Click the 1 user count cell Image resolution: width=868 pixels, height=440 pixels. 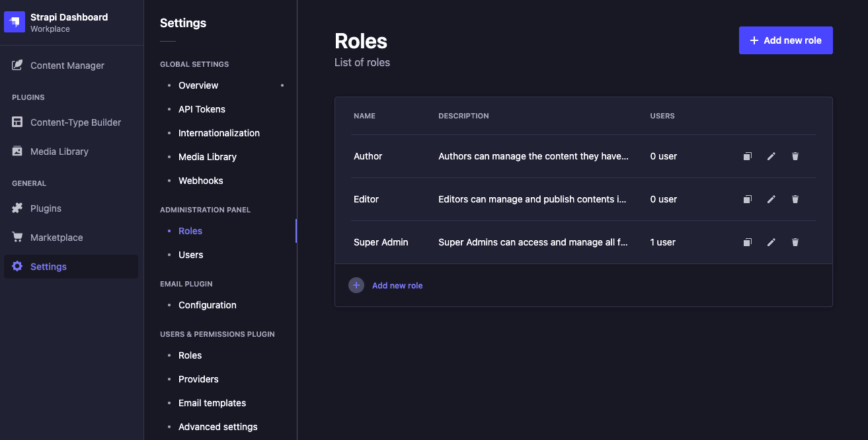click(663, 242)
